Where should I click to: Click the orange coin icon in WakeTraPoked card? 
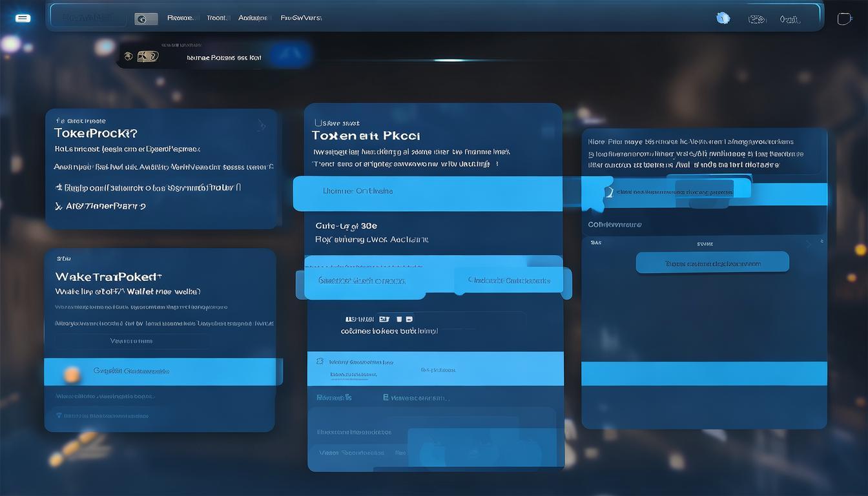[72, 373]
